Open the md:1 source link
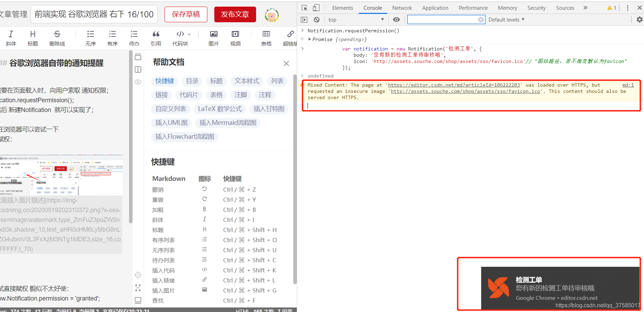 coord(628,85)
